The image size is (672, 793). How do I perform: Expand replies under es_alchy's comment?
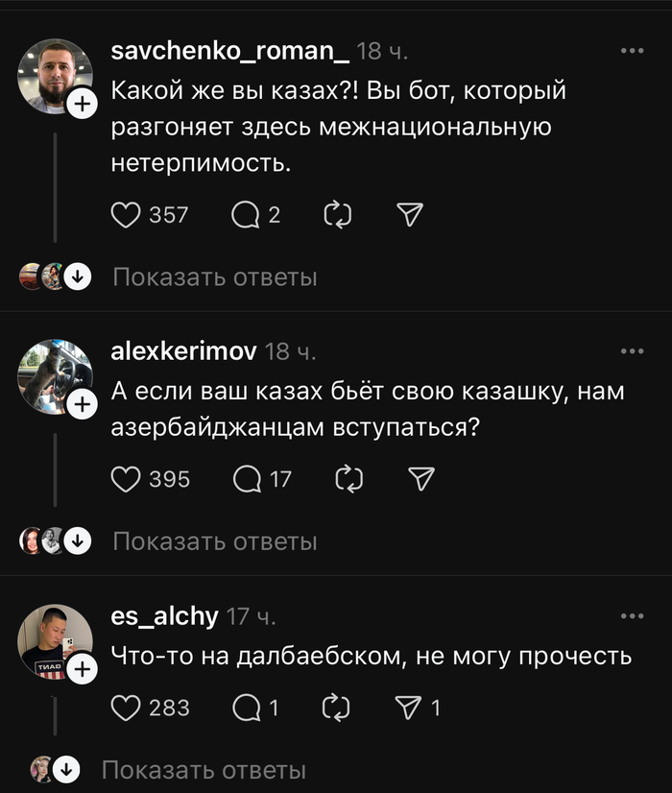point(204,769)
